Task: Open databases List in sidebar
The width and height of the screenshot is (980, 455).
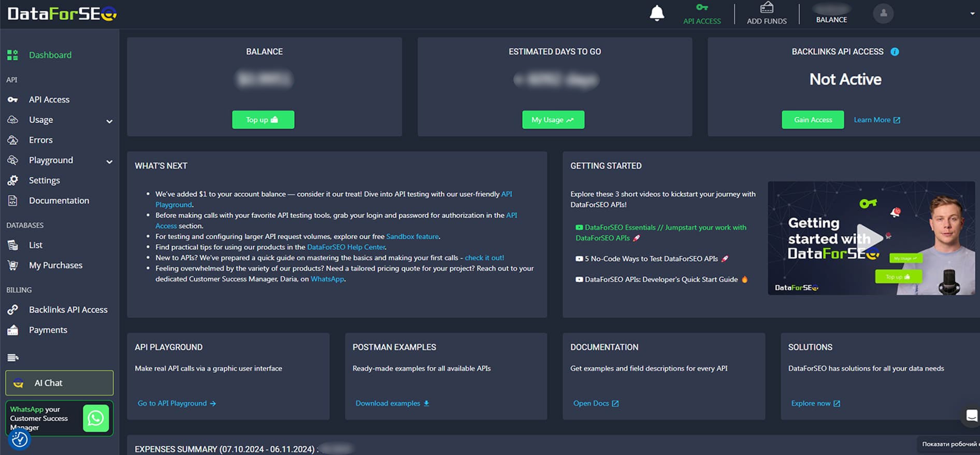Action: [35, 245]
